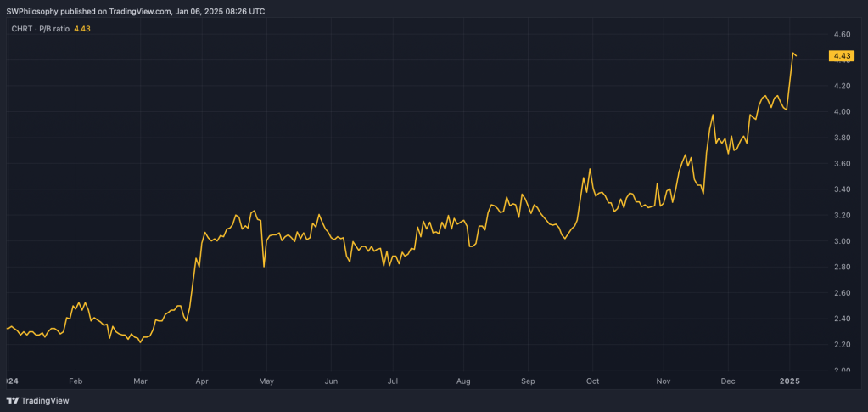
Task: Select the 3.00 level on price axis
Action: coord(842,241)
